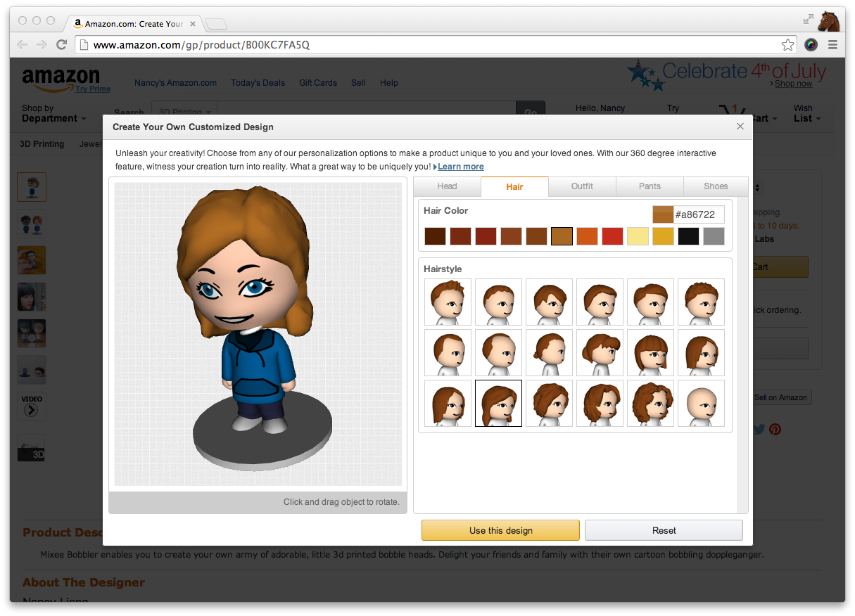Play the product VIDEO thumbnail
The image size is (855, 616).
pyautogui.click(x=32, y=406)
